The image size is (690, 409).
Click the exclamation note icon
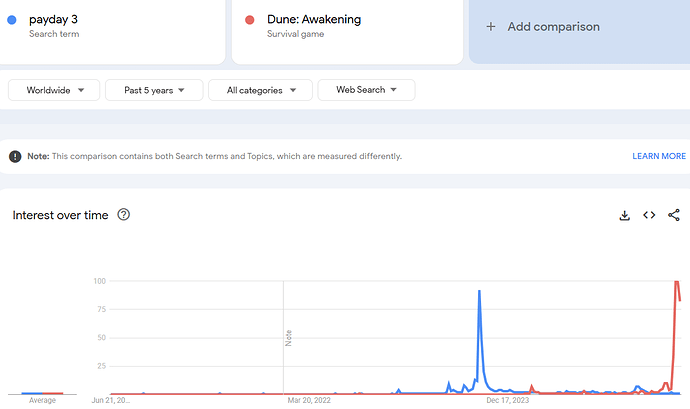(x=15, y=156)
